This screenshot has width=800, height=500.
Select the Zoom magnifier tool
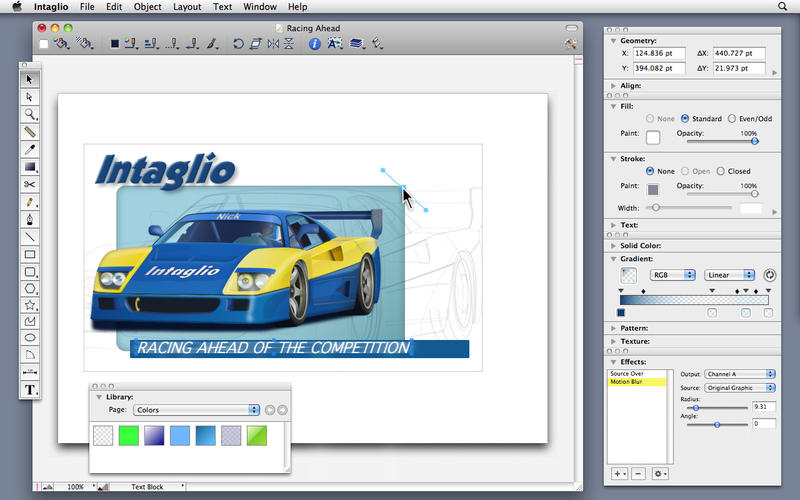pyautogui.click(x=30, y=115)
